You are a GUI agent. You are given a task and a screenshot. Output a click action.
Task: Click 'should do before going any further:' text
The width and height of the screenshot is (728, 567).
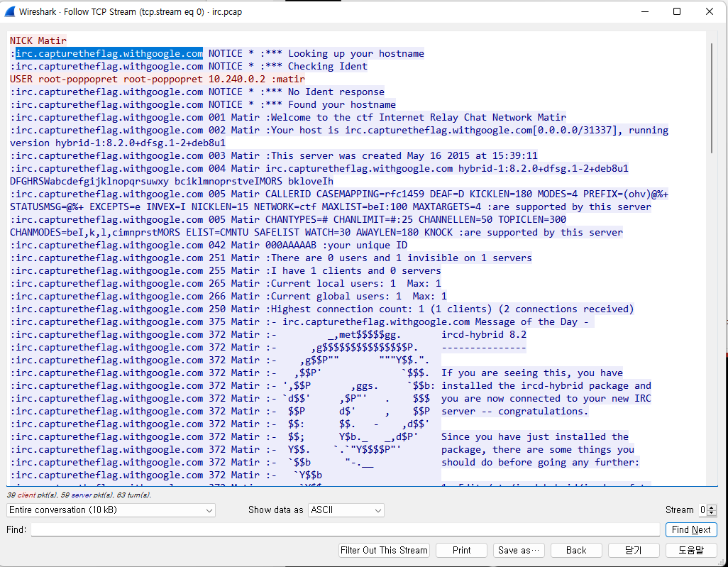(x=541, y=462)
